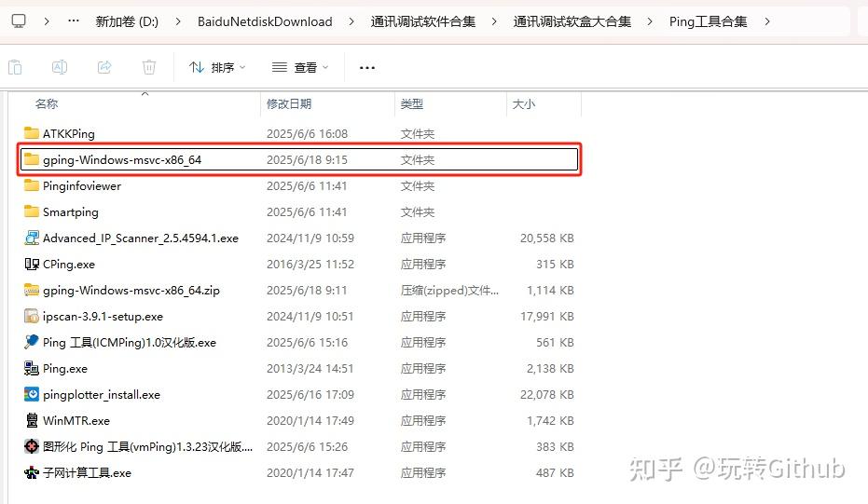Select the Ping.exe file icon
The image size is (868, 504).
point(32,368)
